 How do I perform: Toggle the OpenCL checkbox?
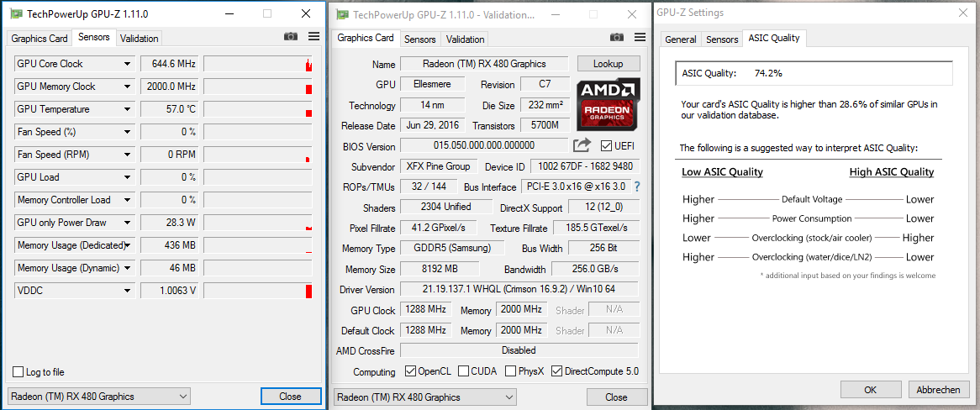click(x=410, y=371)
